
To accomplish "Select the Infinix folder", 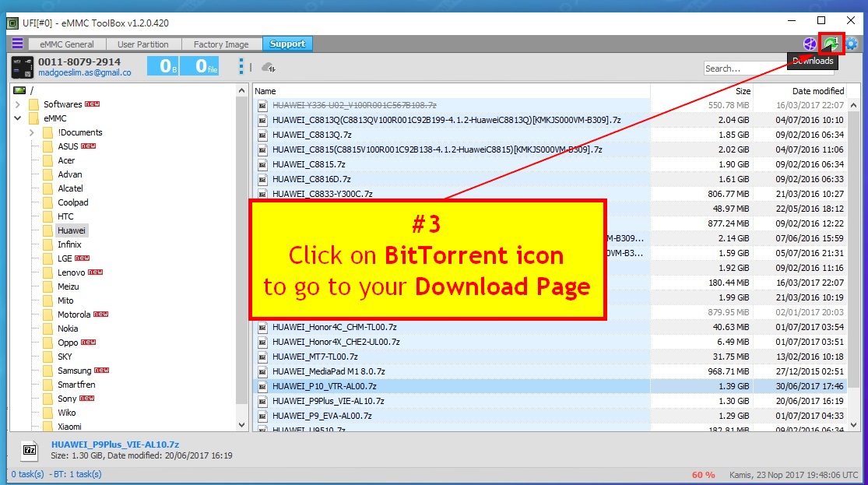I will point(69,244).
